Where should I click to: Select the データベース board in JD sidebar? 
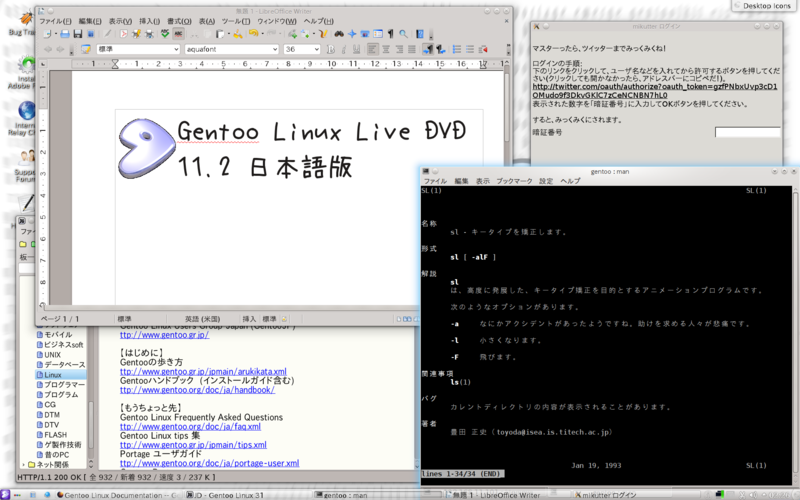[x=64, y=364]
